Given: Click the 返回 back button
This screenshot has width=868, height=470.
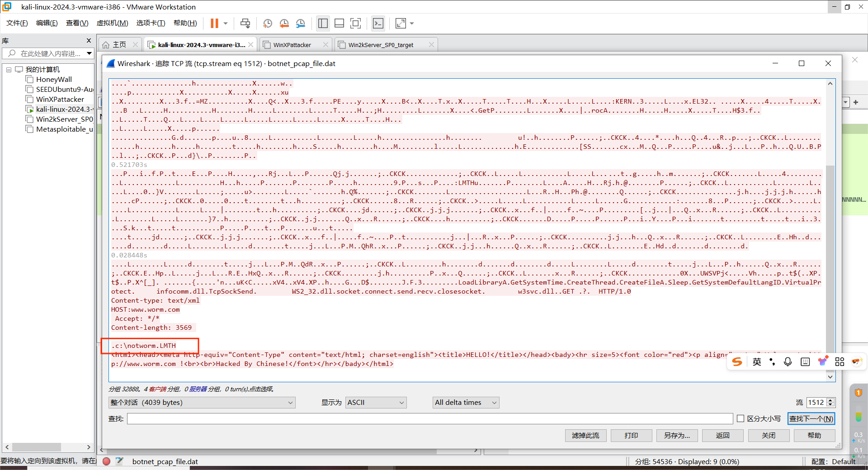Looking at the screenshot, I should tap(723, 436).
